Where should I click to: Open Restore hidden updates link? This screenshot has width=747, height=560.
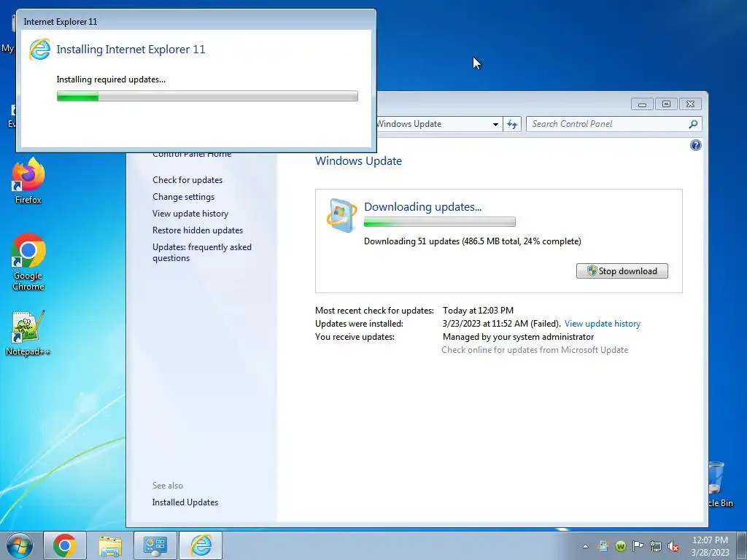coord(197,230)
